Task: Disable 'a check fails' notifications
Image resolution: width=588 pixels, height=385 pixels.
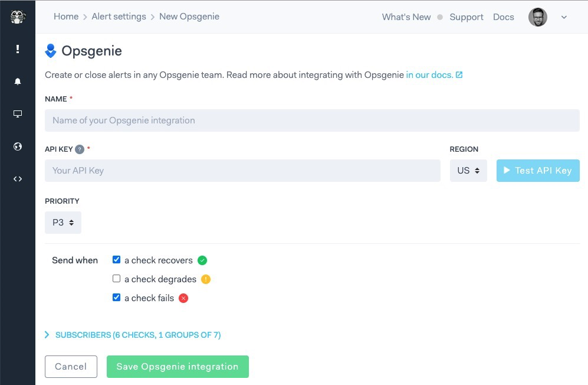Action: tap(116, 298)
